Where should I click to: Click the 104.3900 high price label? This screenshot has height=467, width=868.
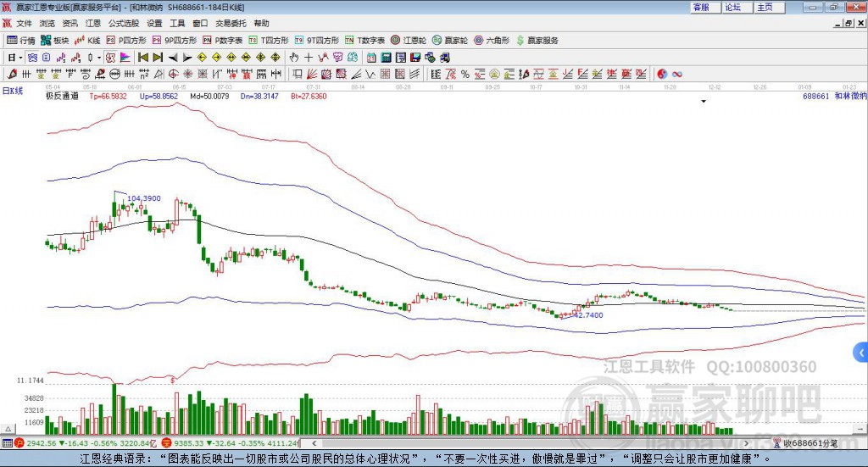(x=144, y=198)
